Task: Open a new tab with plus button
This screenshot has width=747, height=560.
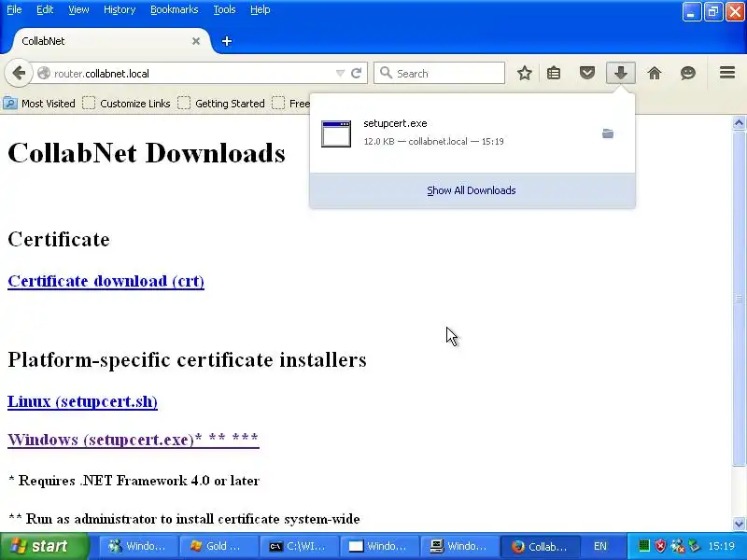Action: pyautogui.click(x=227, y=41)
